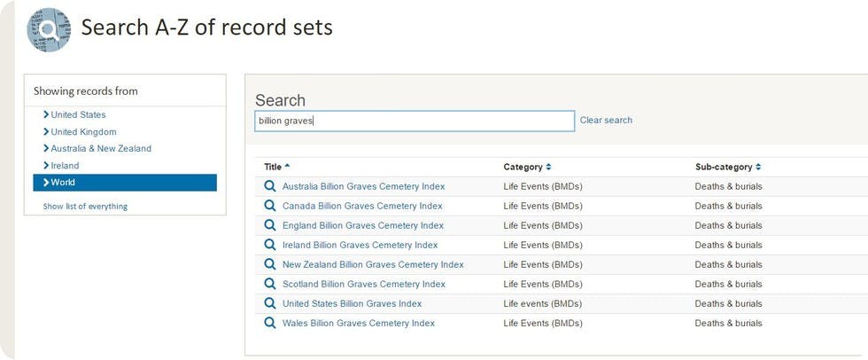This screenshot has height=360, width=868.
Task: Select the Ireland records filter
Action: coord(65,165)
